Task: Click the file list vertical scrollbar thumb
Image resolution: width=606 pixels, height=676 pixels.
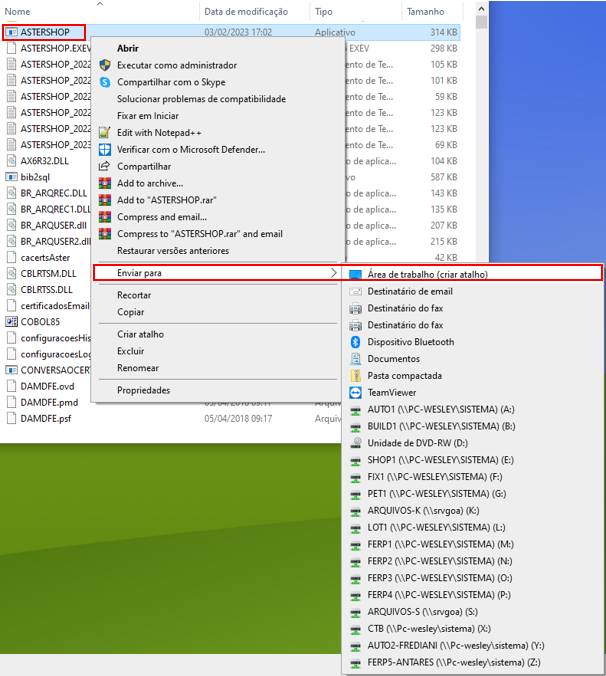Action: click(481, 22)
